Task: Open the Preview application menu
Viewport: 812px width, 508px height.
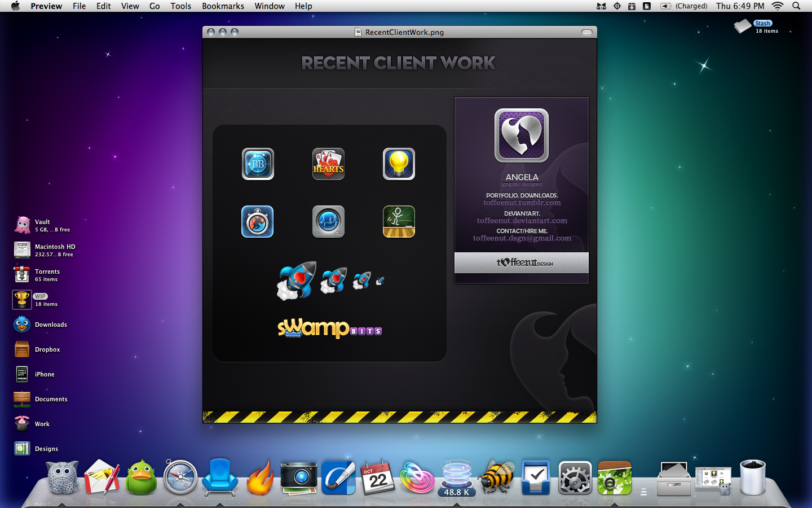Action: point(46,6)
